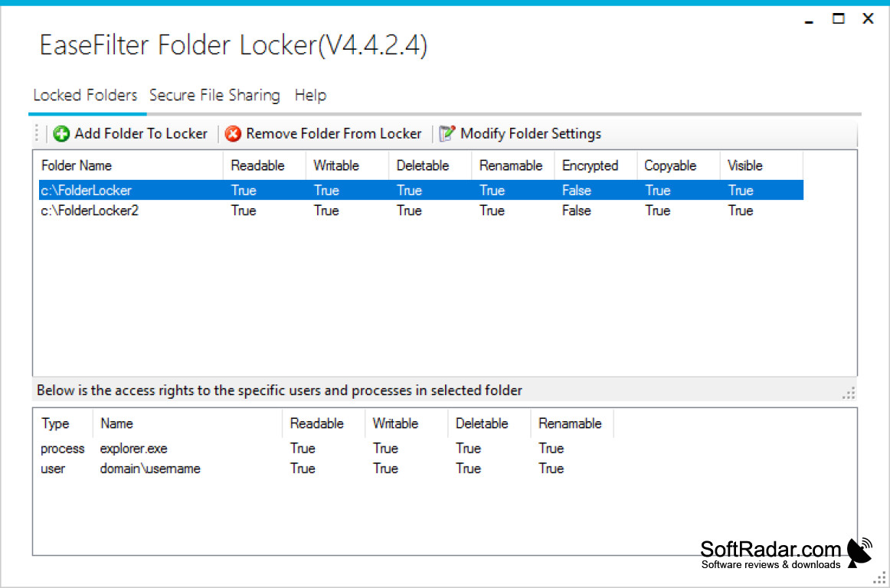The width and height of the screenshot is (890, 588).
Task: Click the green plus Add Folder icon
Action: tap(61, 134)
